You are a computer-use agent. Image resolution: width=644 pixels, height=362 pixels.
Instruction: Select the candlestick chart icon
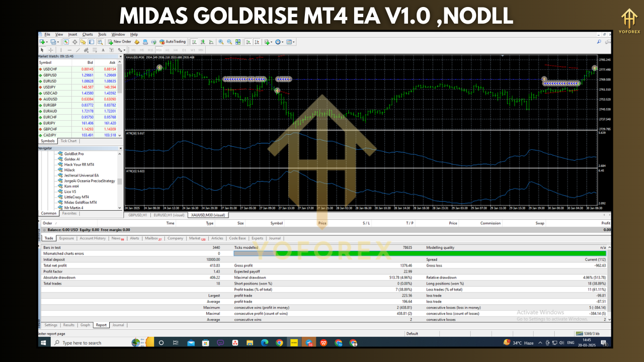tap(203, 42)
